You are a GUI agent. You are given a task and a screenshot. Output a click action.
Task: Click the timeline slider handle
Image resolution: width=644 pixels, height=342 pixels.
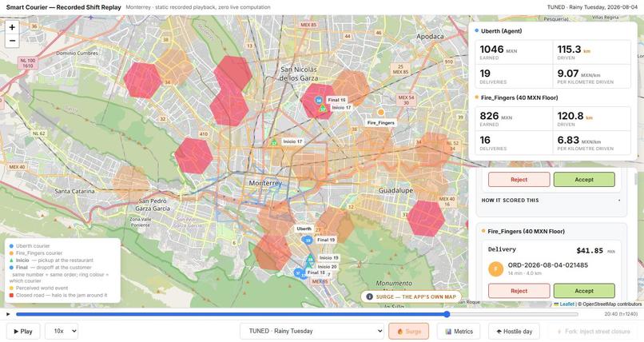click(x=447, y=314)
